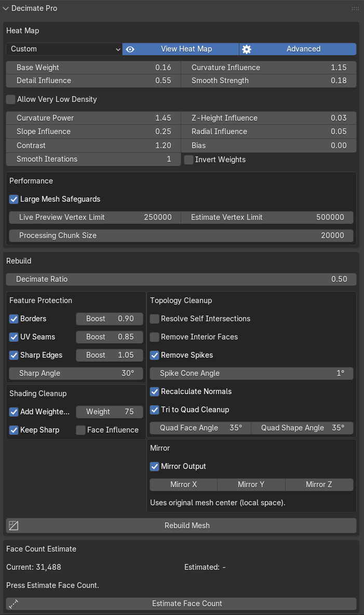
Task: Enable the Face Influence checkbox
Action: click(x=80, y=430)
